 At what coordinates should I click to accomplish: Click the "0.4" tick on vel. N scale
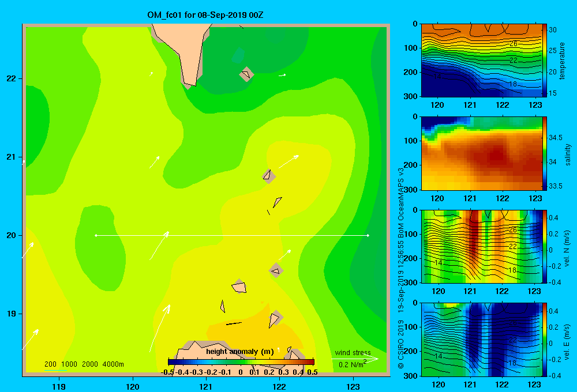[x=553, y=218]
